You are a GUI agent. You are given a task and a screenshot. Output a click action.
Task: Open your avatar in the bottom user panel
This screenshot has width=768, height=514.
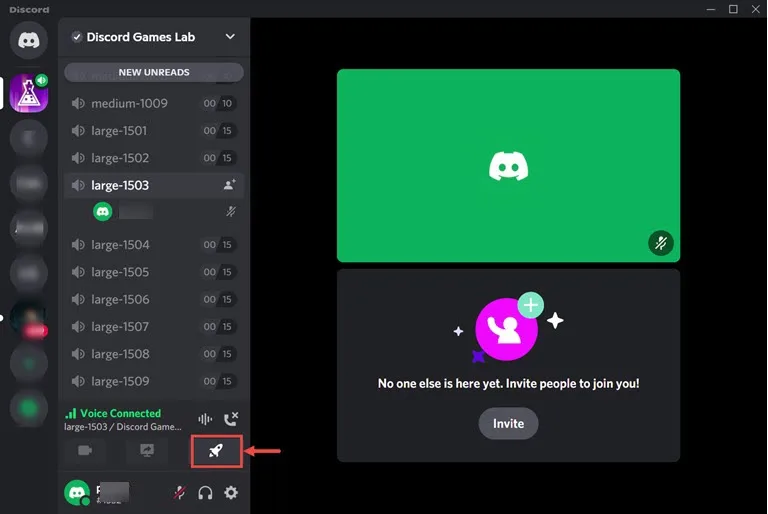pos(77,492)
